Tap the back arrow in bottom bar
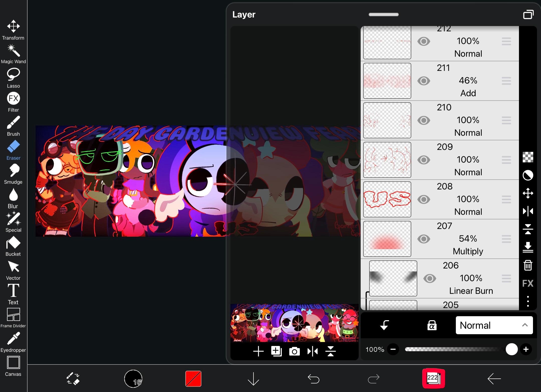 [x=494, y=378]
